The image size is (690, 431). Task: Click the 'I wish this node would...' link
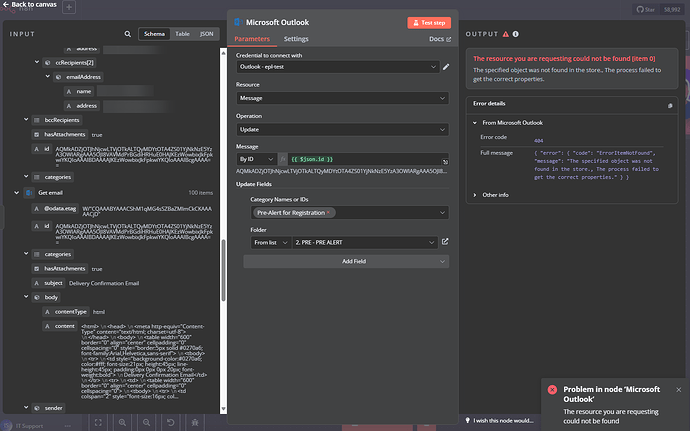point(503,420)
